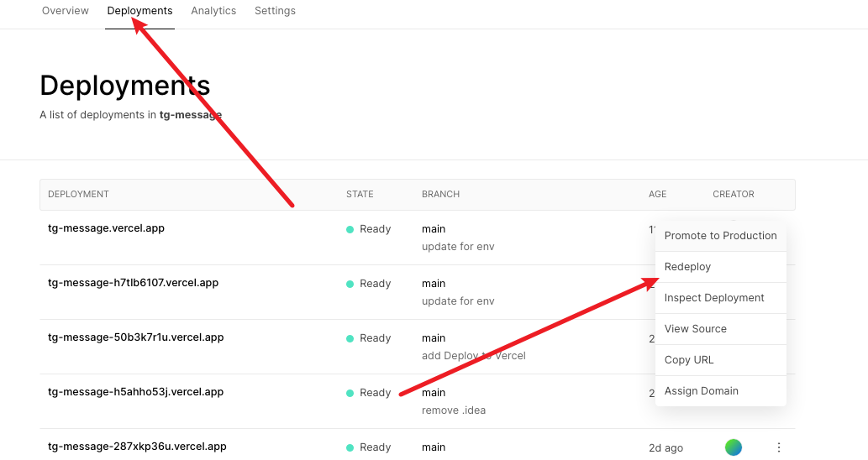Click the '2d ago' age value

pos(666,448)
